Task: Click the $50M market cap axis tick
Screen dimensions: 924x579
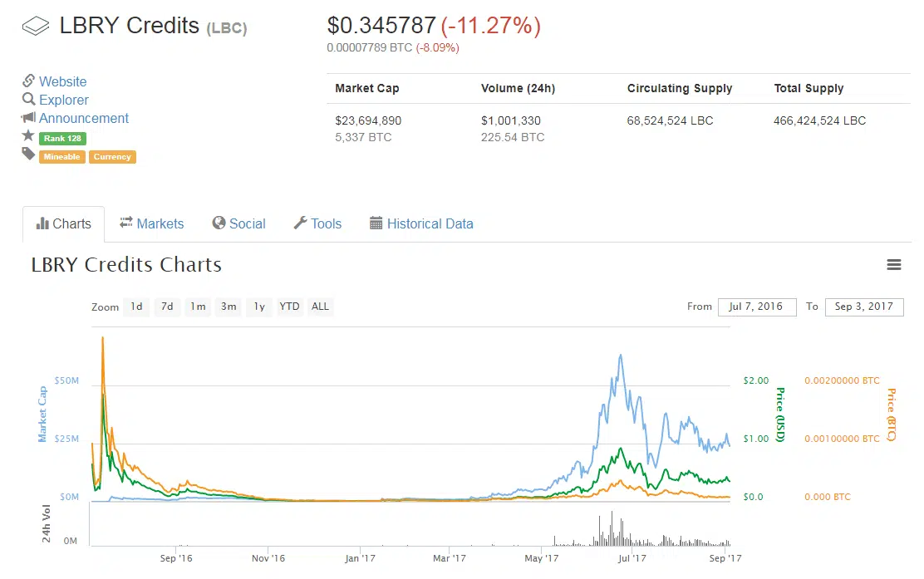Action: 66,380
